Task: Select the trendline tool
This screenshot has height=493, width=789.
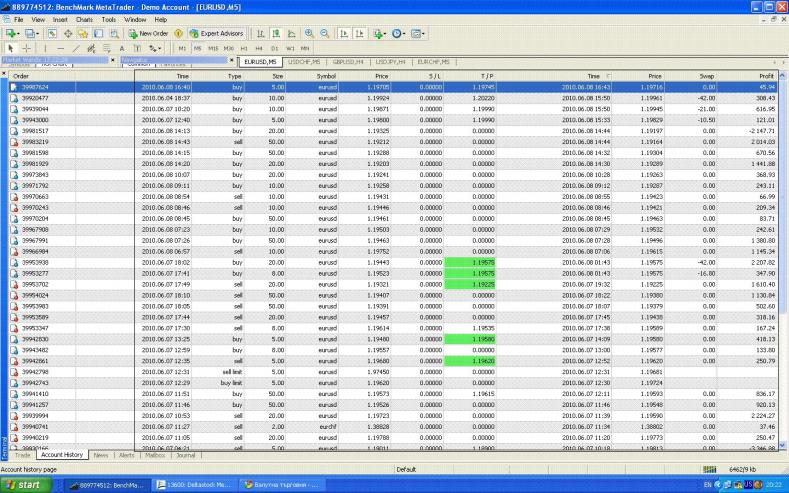Action: pos(76,48)
